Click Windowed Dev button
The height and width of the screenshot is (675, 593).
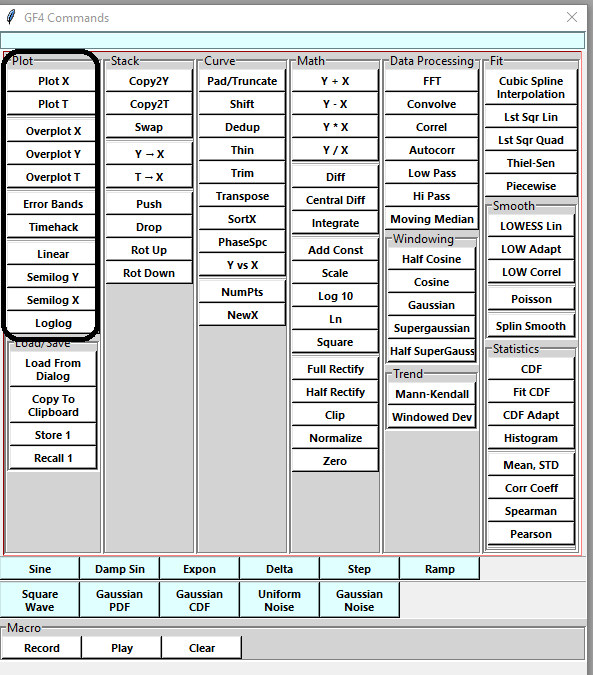click(x=432, y=417)
